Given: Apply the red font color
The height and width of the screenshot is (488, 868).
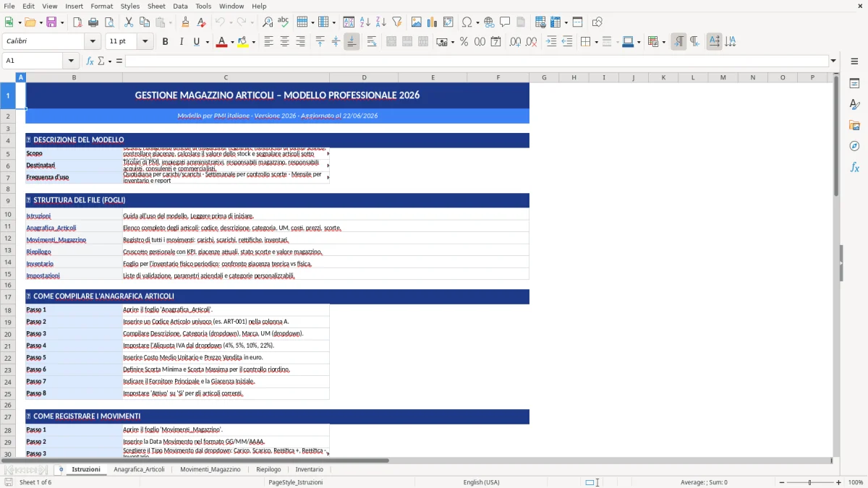Looking at the screenshot, I should (221, 42).
